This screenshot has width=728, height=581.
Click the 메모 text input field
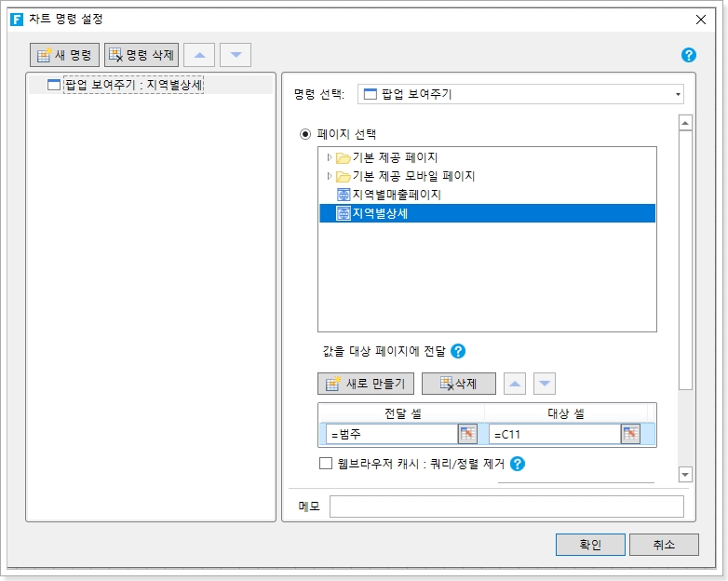pyautogui.click(x=506, y=507)
